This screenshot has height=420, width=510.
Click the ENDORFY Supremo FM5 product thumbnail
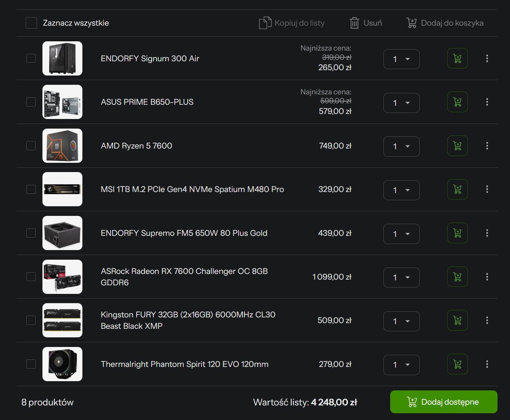point(62,233)
